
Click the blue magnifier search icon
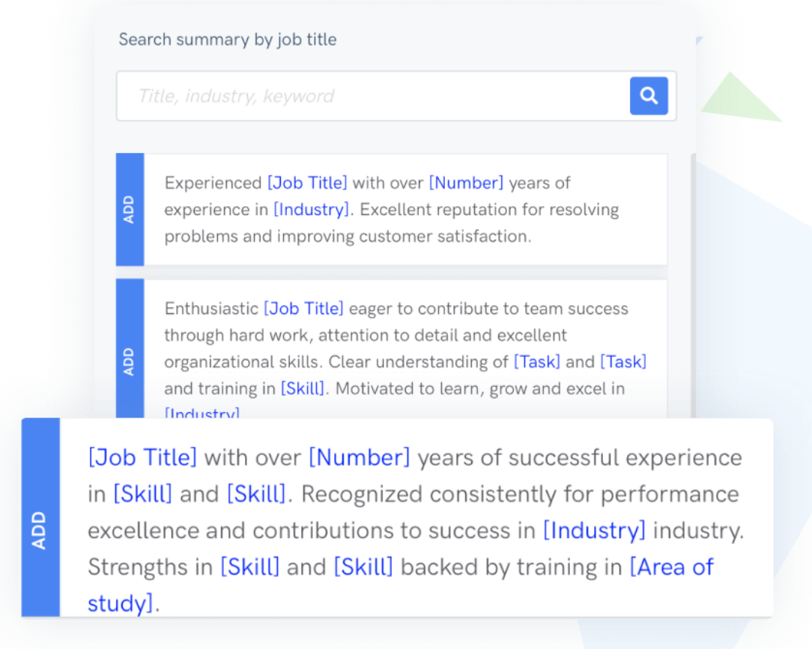[x=649, y=96]
